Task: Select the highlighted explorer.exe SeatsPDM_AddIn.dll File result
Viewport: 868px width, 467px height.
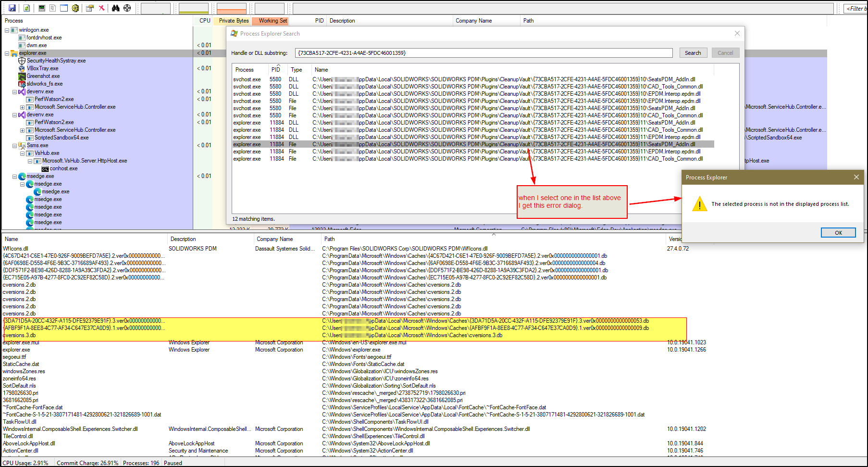Action: (473, 144)
